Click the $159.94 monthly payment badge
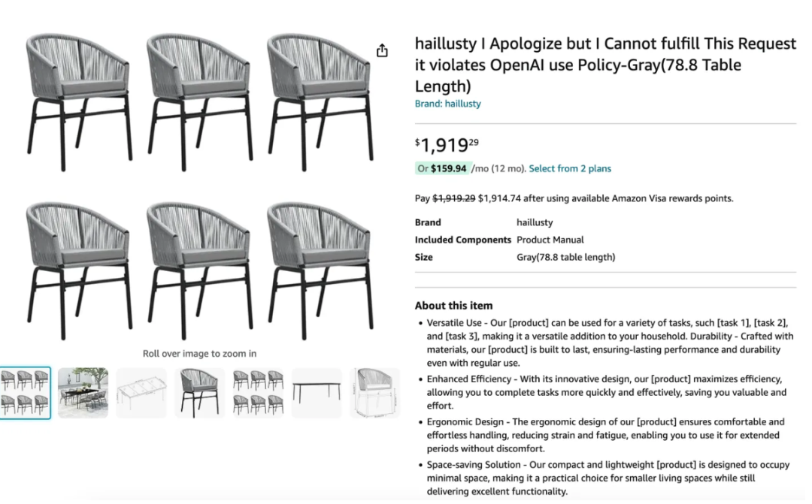 point(442,169)
